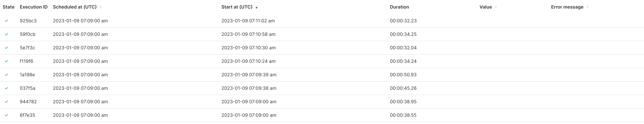Select the row with duration 00:00:50.93
The height and width of the screenshot is (124, 644).
pyautogui.click(x=403, y=75)
